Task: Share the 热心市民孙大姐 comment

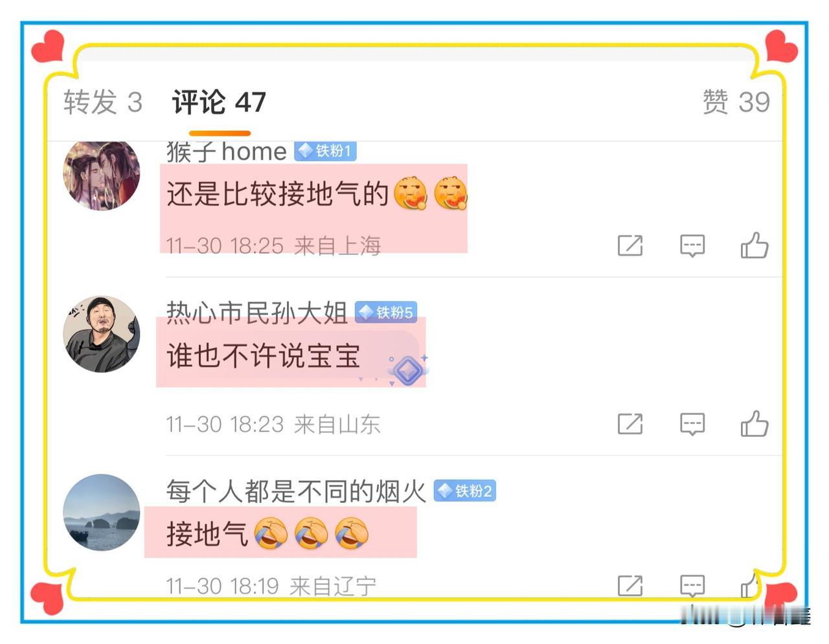Action: pos(630,424)
